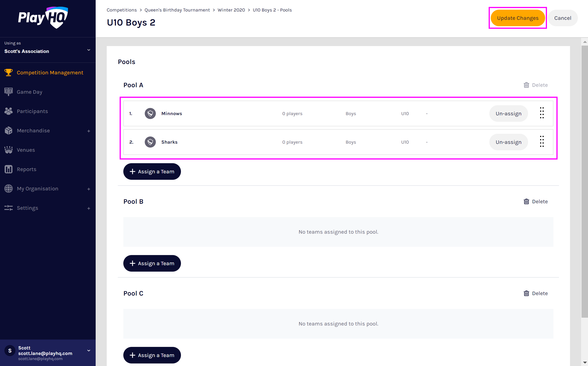Click the PlayHQ logo
The image size is (588, 366).
coord(43,18)
